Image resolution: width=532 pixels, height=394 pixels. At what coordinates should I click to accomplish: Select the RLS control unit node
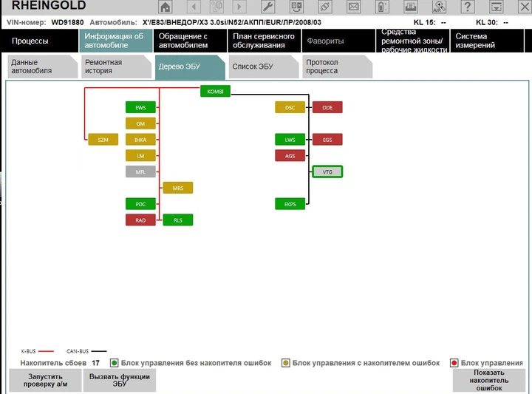tap(178, 220)
